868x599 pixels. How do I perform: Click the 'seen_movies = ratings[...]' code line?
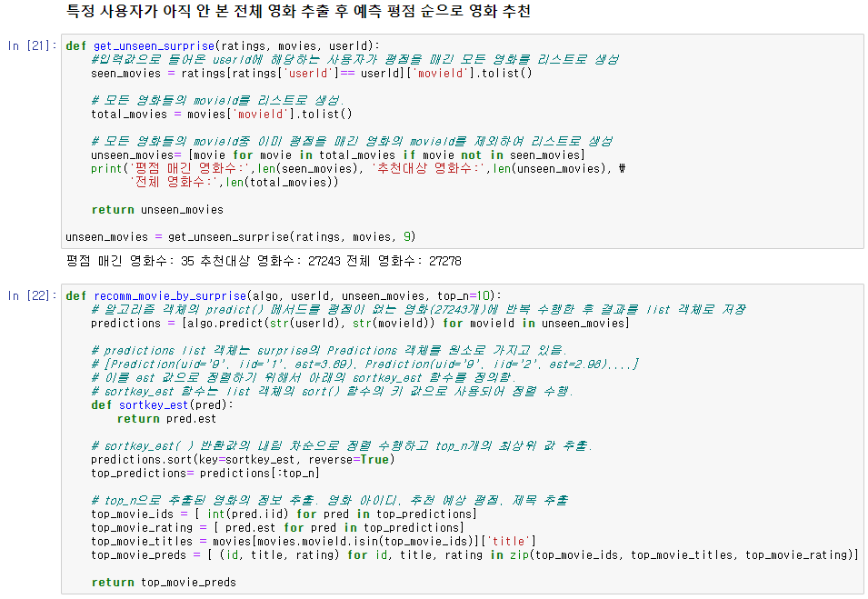tap(312, 73)
